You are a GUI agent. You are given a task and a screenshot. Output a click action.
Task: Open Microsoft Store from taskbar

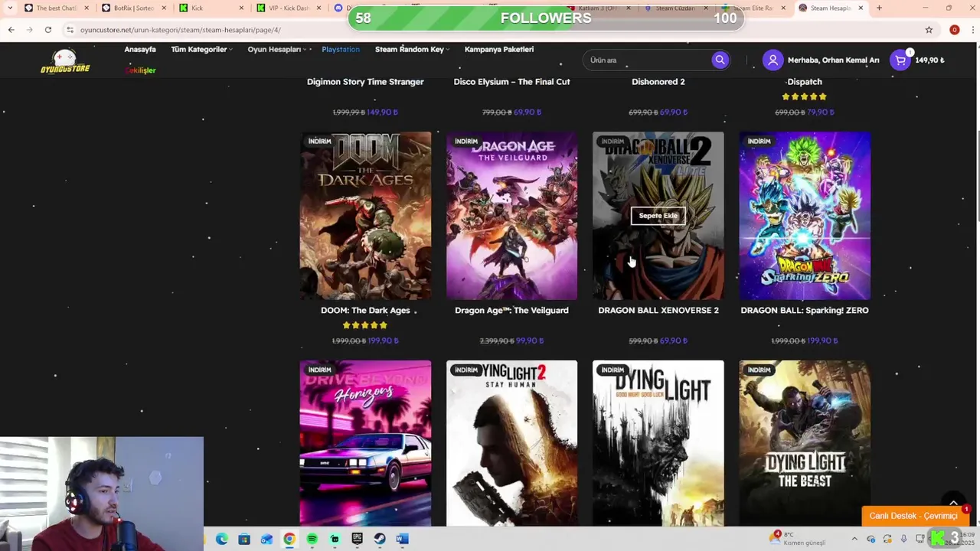(x=244, y=539)
